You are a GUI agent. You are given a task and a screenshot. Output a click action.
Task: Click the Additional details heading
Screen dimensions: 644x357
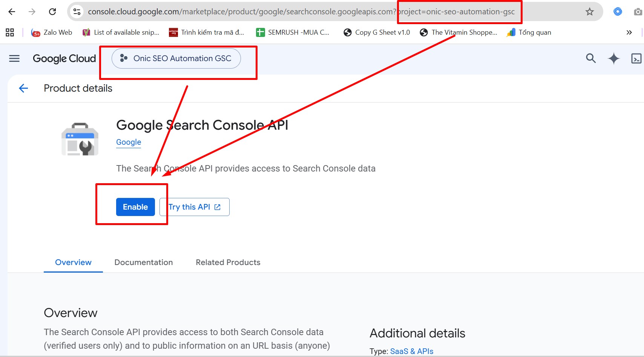tap(417, 333)
